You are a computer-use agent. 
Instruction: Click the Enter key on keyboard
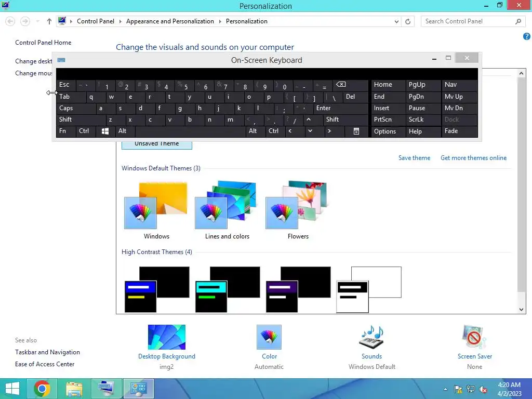(340, 108)
